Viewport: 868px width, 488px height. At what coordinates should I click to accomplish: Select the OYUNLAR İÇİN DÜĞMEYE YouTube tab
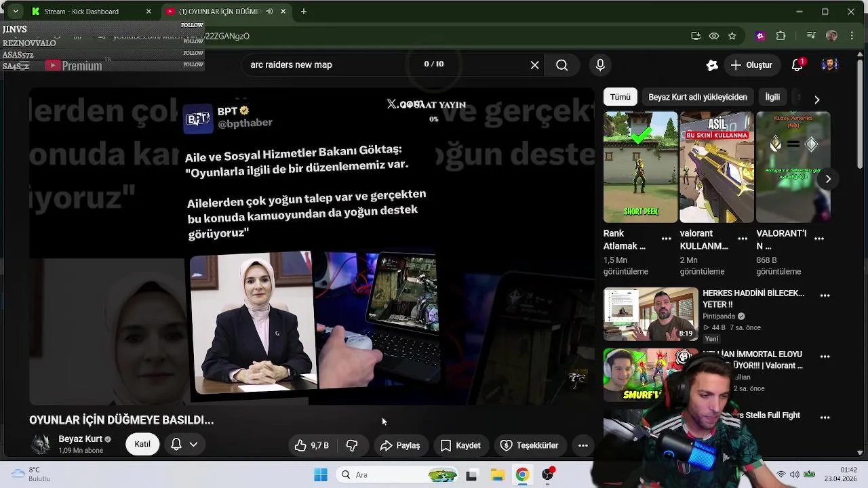point(220,12)
